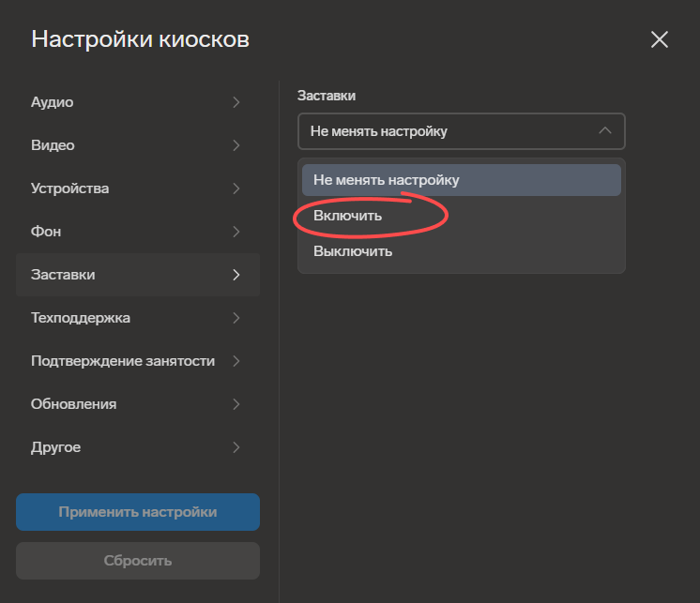
Task: Open the Аудио settings section
Action: (53, 102)
